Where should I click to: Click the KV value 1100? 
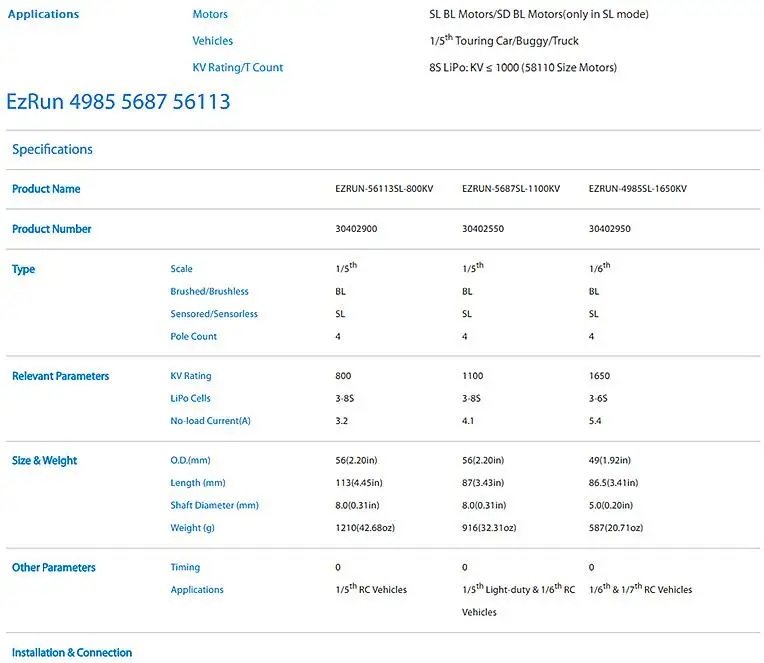pos(473,376)
